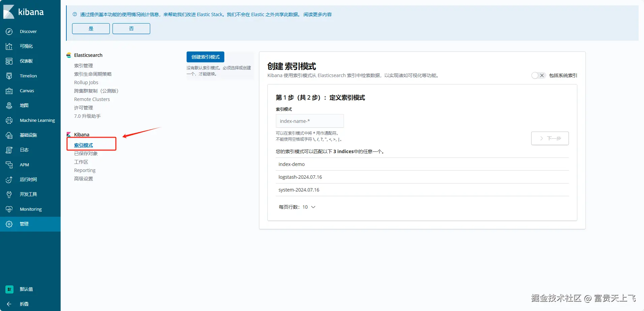Viewport: 644px width, 311px height.
Task: Go to Canvas in sidebar
Action: click(x=27, y=91)
